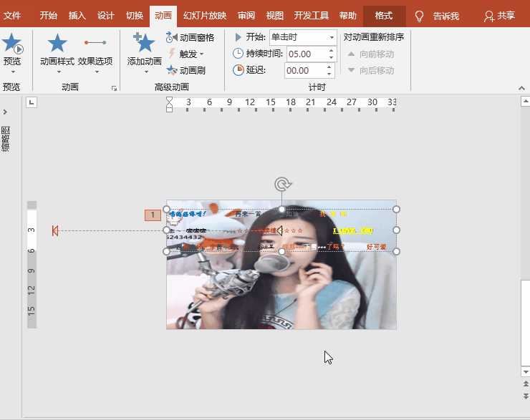Open the Trigger (触发) dropdown
Screen dimensions: 530x420
(187, 54)
